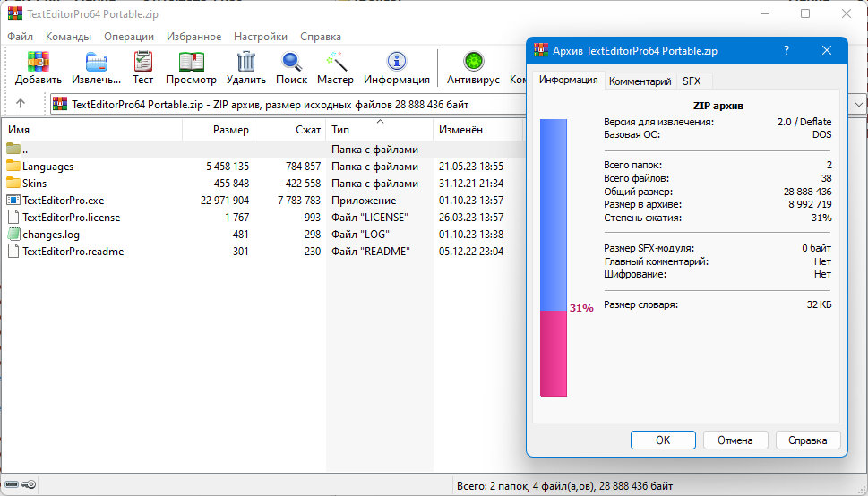Click the WinRAR icon in dialog title
868x496 pixels.
[x=541, y=50]
